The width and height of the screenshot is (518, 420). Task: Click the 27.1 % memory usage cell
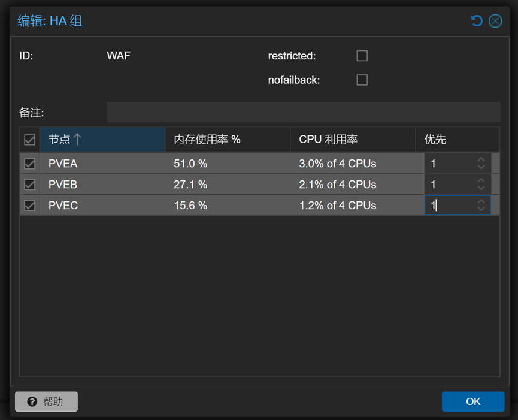coord(228,185)
